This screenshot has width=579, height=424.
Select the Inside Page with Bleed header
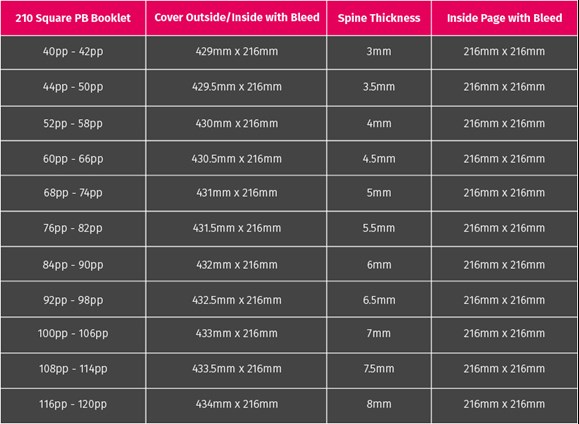click(x=504, y=18)
